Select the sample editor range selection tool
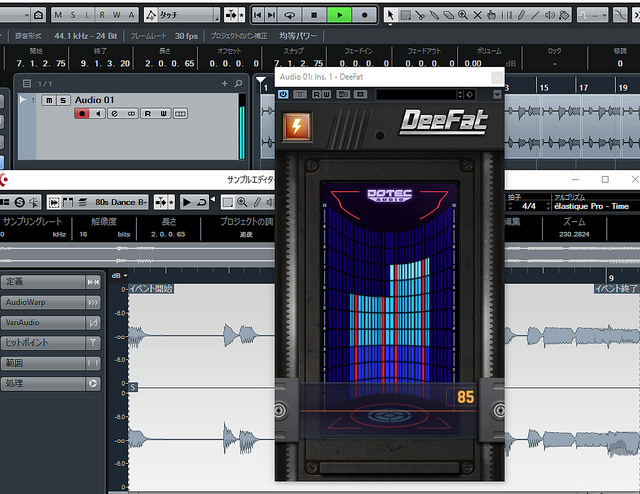Screen dimensions: 640x494 click(x=228, y=202)
